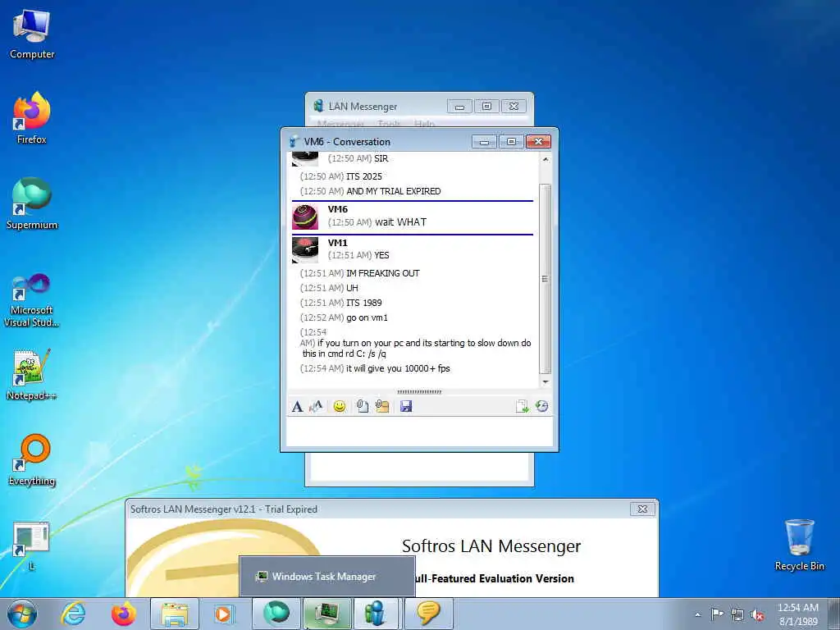Open message history clock icon
840x630 pixels.
tap(541, 406)
